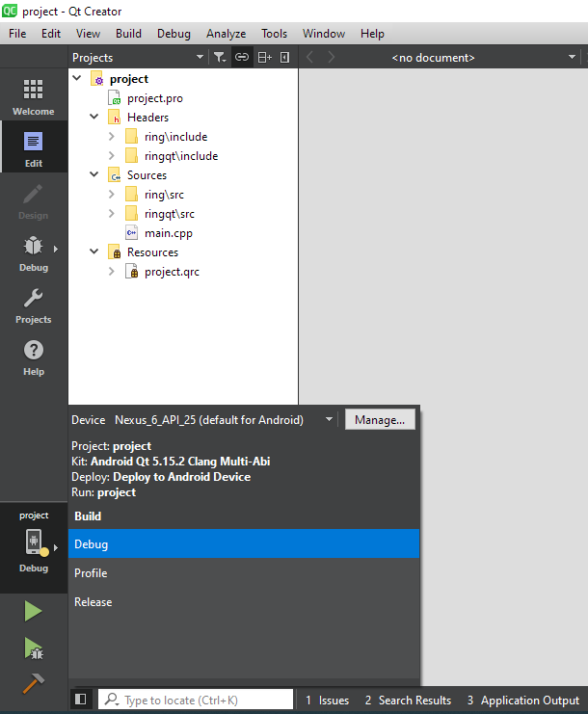Open the Issues output pane
The image size is (588, 714).
(x=327, y=701)
